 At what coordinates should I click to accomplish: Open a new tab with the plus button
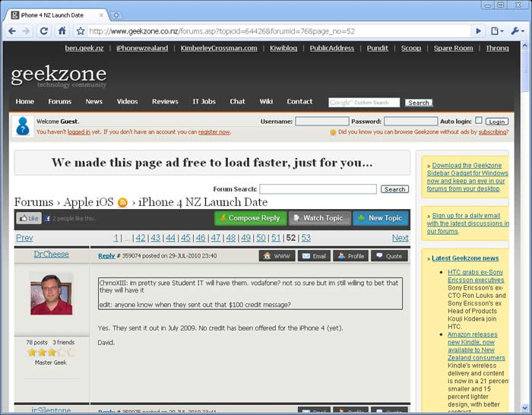(x=116, y=15)
